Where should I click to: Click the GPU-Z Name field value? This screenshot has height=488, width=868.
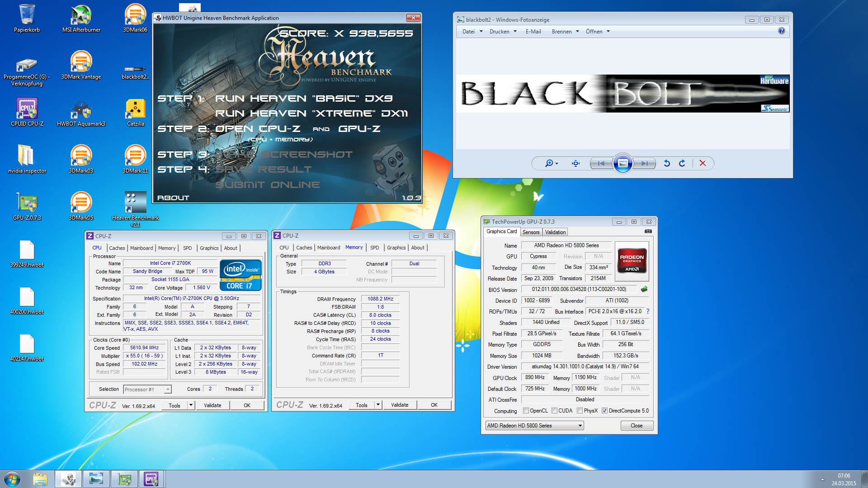pos(566,245)
